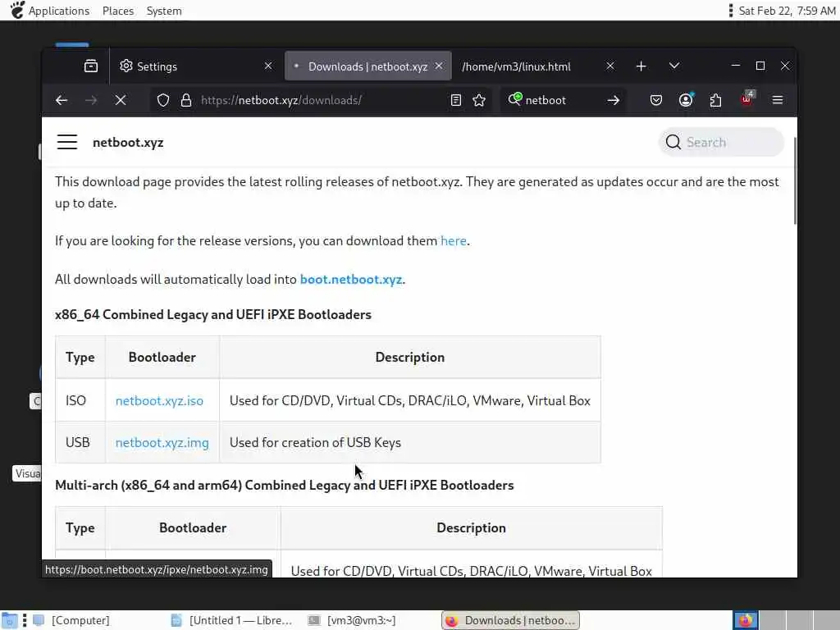
Task: Open the uBlock Origin extension popup
Action: (x=746, y=99)
